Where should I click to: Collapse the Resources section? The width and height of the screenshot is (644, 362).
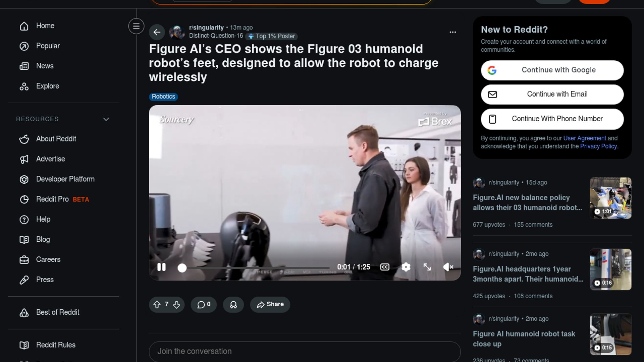pyautogui.click(x=106, y=119)
